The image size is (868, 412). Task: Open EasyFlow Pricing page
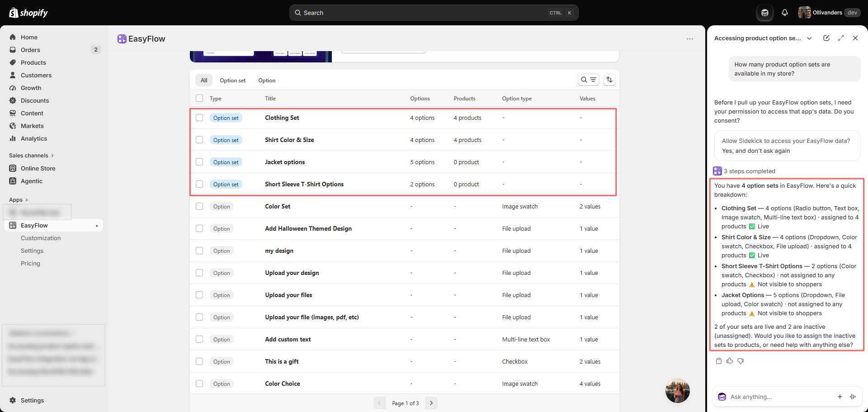pos(30,263)
